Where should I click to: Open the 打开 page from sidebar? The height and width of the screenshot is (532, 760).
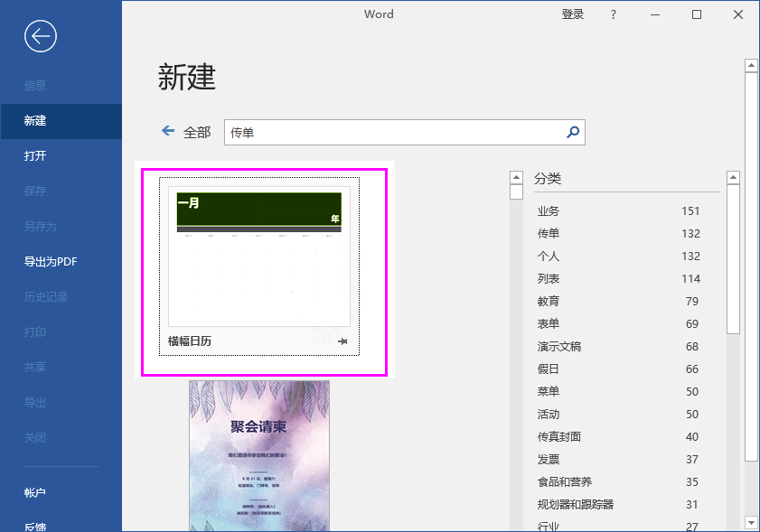pyautogui.click(x=36, y=155)
